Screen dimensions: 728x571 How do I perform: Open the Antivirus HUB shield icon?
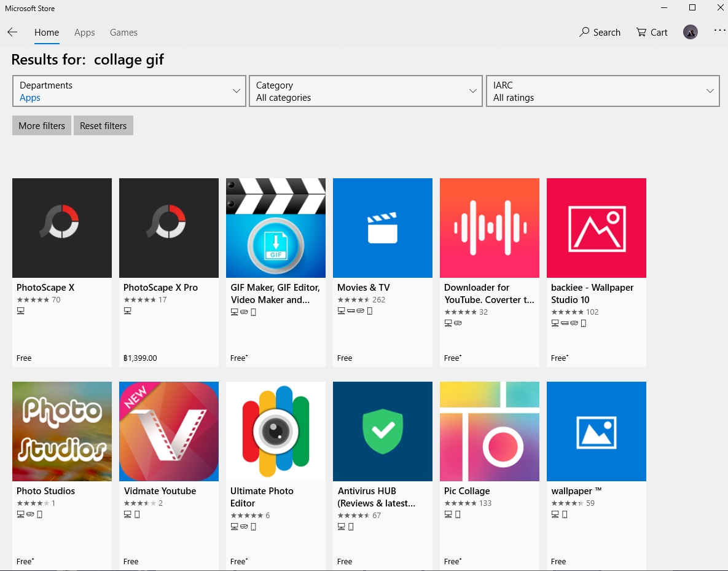[383, 431]
